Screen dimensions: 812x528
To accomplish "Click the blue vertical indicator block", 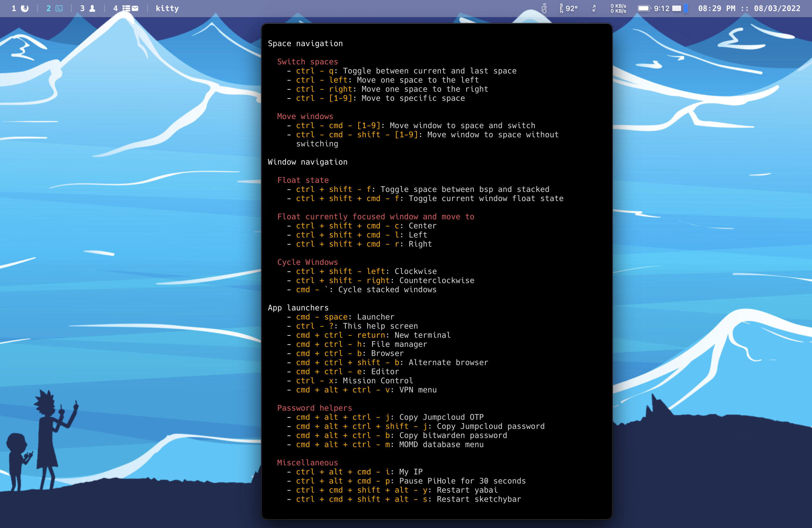I will [686, 8].
